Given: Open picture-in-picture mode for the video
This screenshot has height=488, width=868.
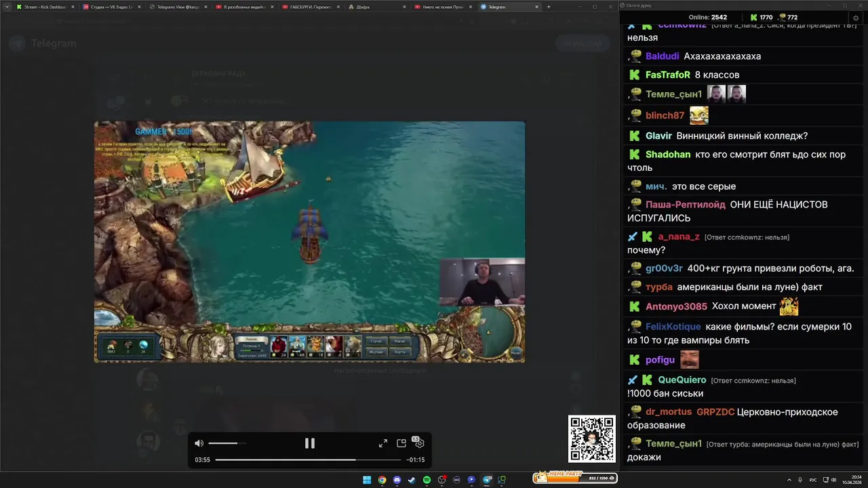Looking at the screenshot, I should pyautogui.click(x=401, y=443).
